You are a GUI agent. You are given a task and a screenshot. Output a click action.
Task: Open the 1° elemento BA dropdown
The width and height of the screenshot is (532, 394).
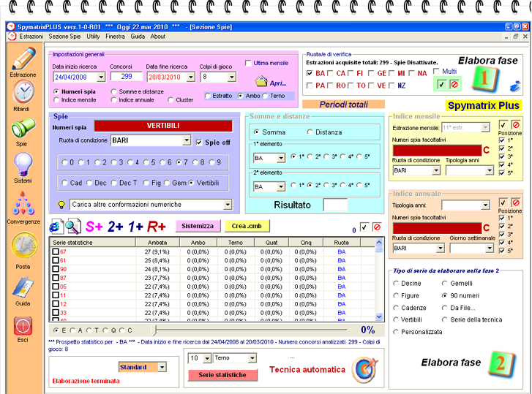click(x=280, y=158)
